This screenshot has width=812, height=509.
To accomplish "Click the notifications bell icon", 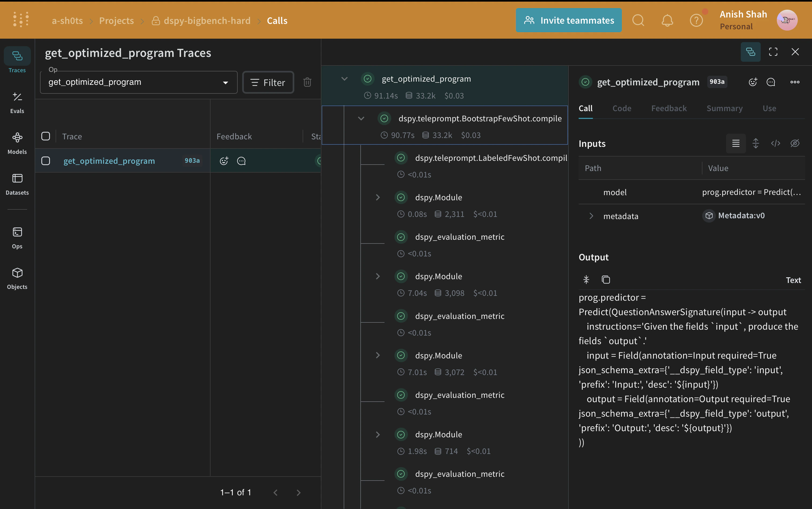I will click(667, 20).
